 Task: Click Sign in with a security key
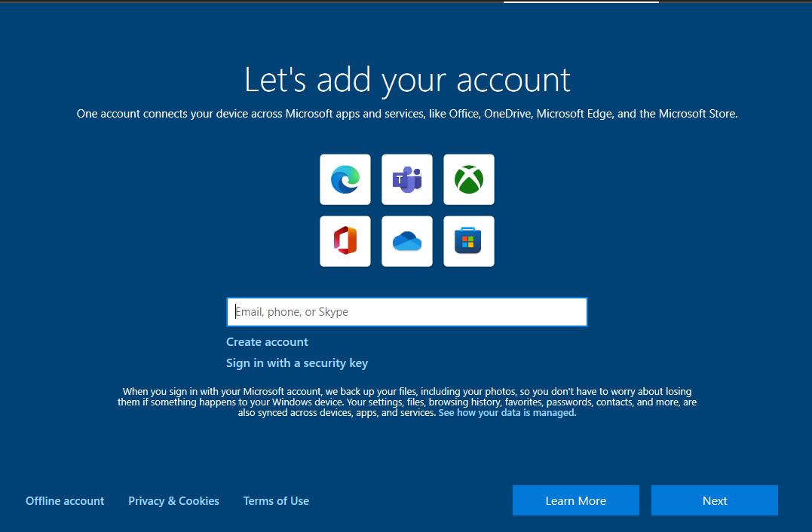point(296,362)
